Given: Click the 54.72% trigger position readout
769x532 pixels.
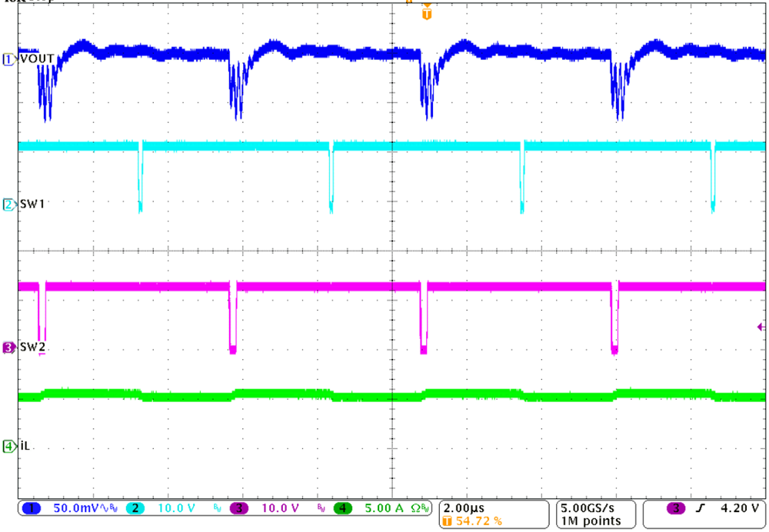Looking at the screenshot, I should point(478,519).
